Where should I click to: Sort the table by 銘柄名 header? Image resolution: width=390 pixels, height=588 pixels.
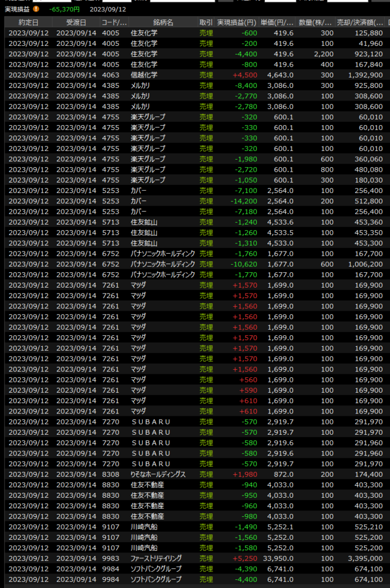pos(162,22)
